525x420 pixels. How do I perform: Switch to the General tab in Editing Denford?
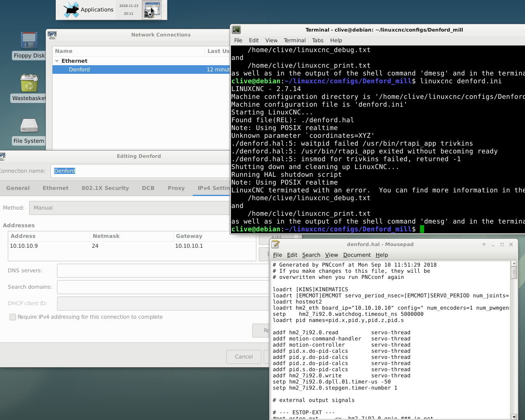click(18, 188)
